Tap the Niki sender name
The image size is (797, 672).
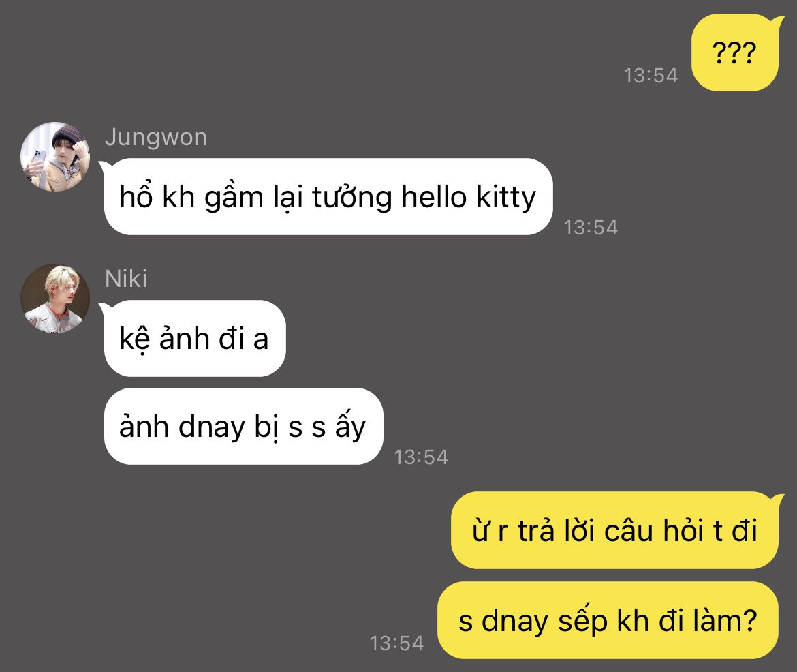[126, 279]
